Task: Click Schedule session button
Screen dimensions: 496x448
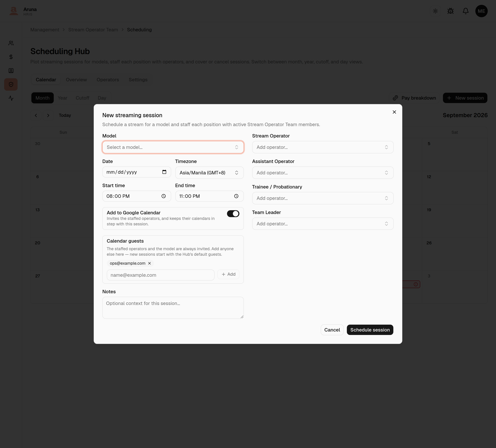Action: coord(370,330)
